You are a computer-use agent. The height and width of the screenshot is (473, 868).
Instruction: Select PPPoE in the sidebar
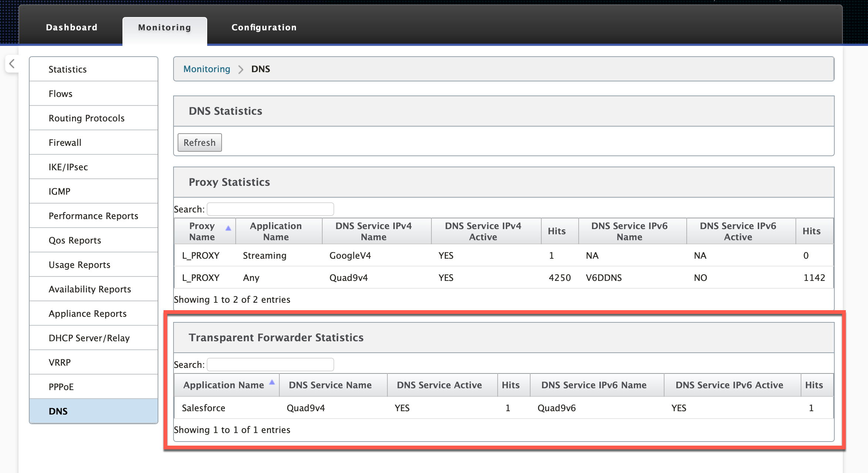coord(94,387)
